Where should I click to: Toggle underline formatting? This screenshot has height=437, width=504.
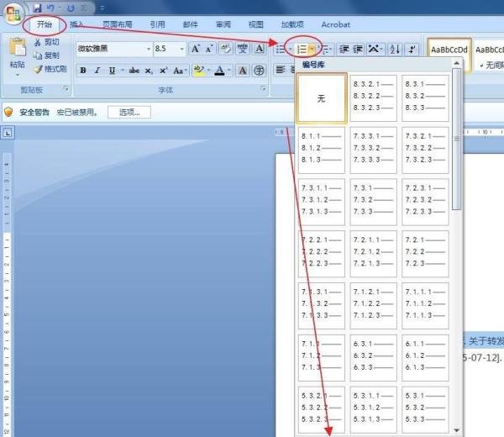pyautogui.click(x=112, y=70)
